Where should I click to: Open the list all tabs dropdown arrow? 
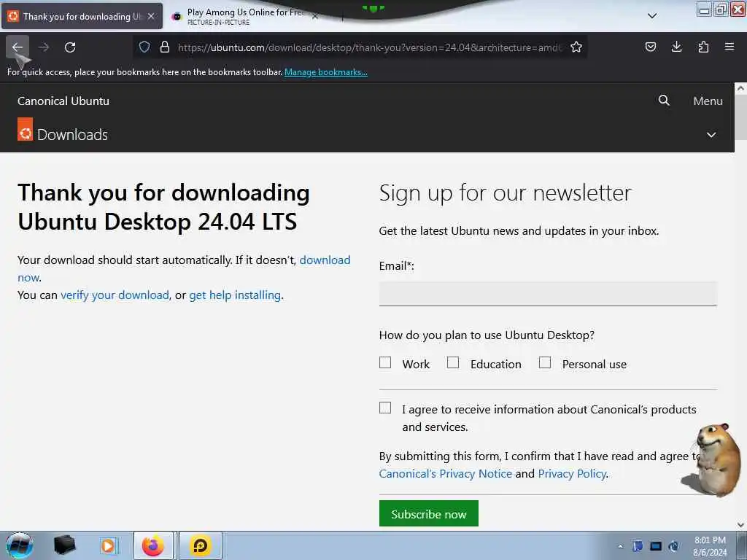coord(652,16)
